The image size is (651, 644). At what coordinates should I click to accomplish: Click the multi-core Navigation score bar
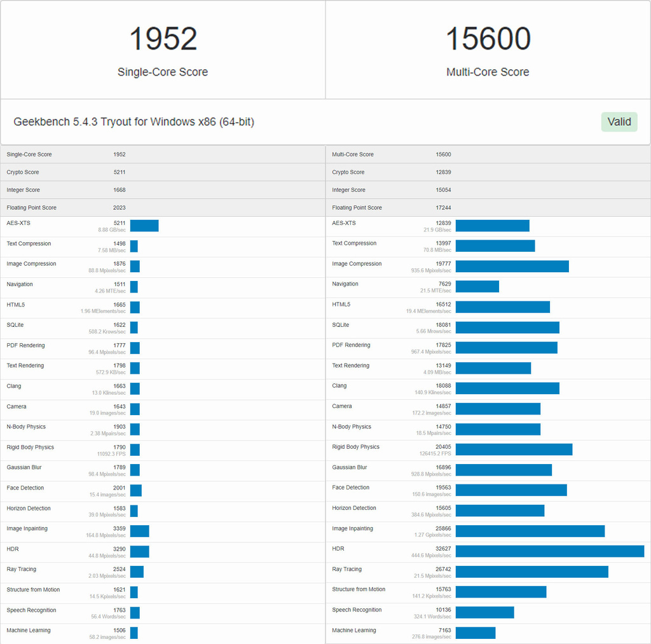click(477, 287)
